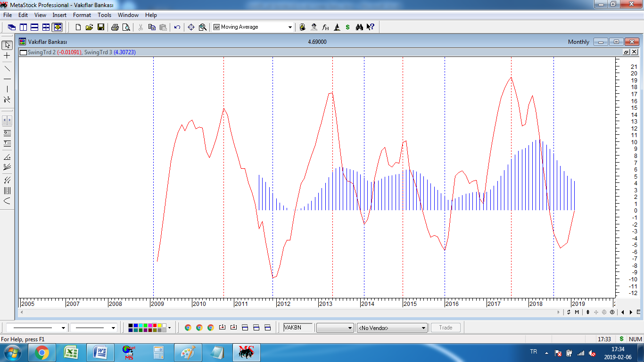Select the Speed Resistance Lines tool
The image size is (644, 362).
click(7, 167)
